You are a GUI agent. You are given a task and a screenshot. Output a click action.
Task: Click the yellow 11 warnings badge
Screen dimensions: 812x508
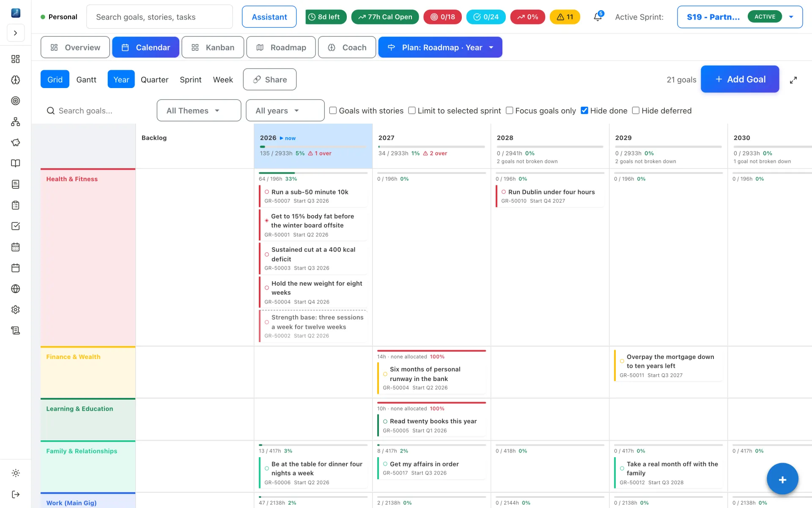click(x=565, y=17)
